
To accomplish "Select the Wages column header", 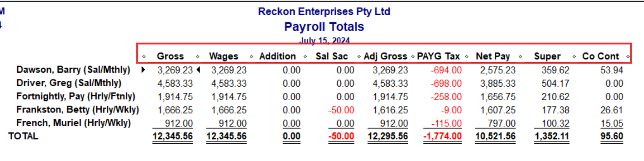I will 224,56.
